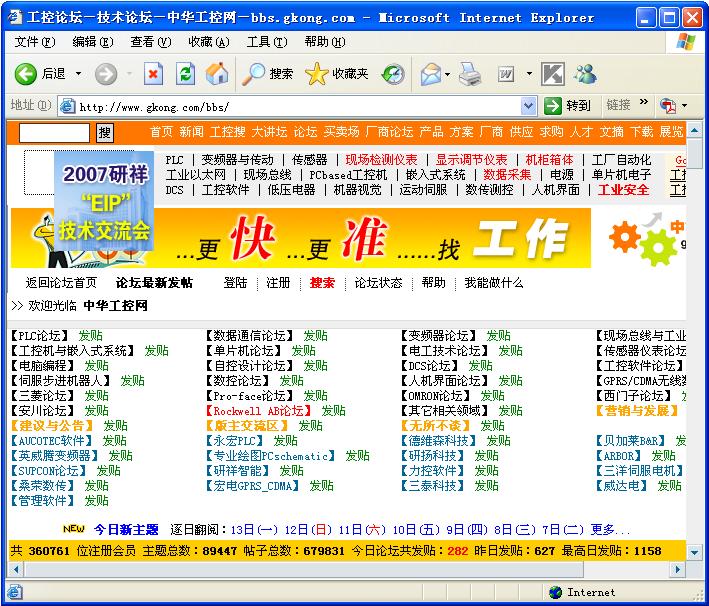Click the horizontal scrollbar right arrow

tap(680, 570)
